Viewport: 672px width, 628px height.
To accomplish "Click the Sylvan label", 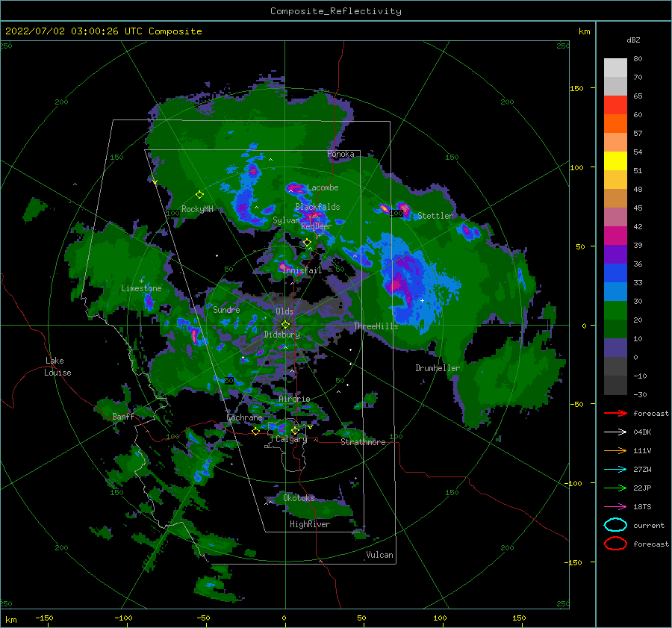I will tap(286, 220).
